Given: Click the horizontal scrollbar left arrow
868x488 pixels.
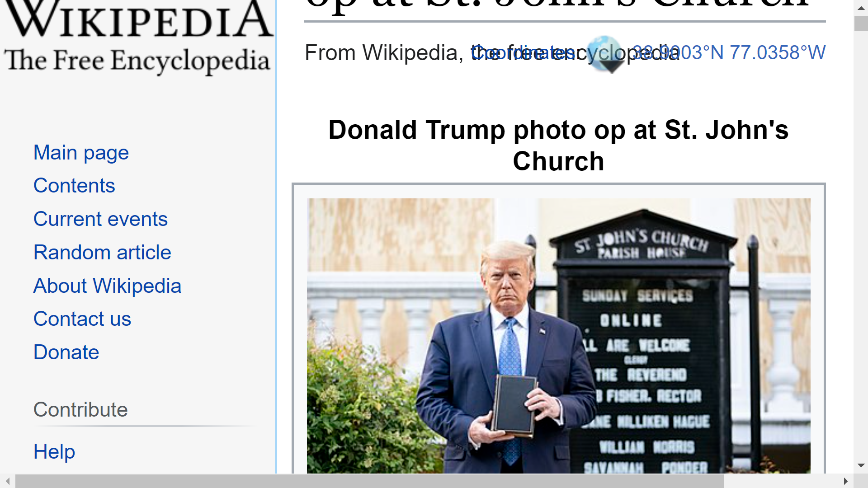Looking at the screenshot, I should click(x=7, y=481).
